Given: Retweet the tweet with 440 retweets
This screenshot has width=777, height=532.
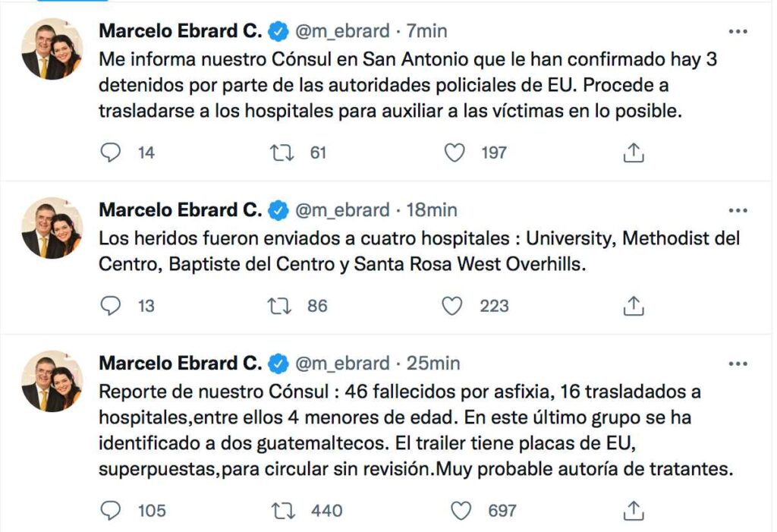Looking at the screenshot, I should [284, 510].
